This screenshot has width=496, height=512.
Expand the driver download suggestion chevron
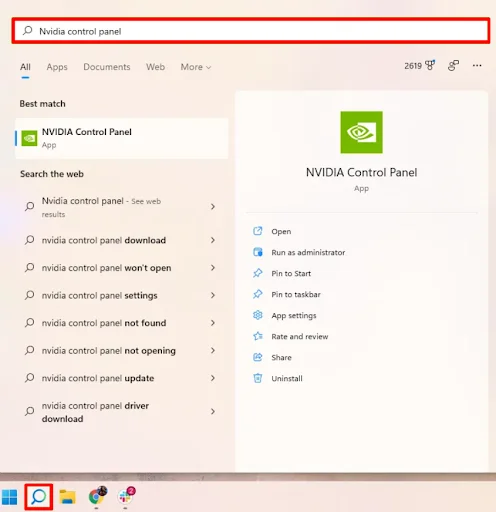[x=213, y=412]
